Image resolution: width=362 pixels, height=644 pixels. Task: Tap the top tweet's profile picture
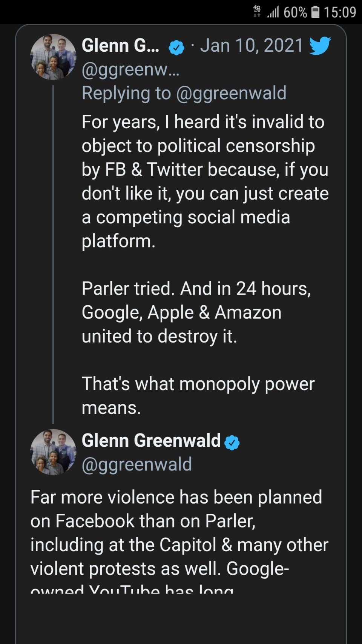53,57
